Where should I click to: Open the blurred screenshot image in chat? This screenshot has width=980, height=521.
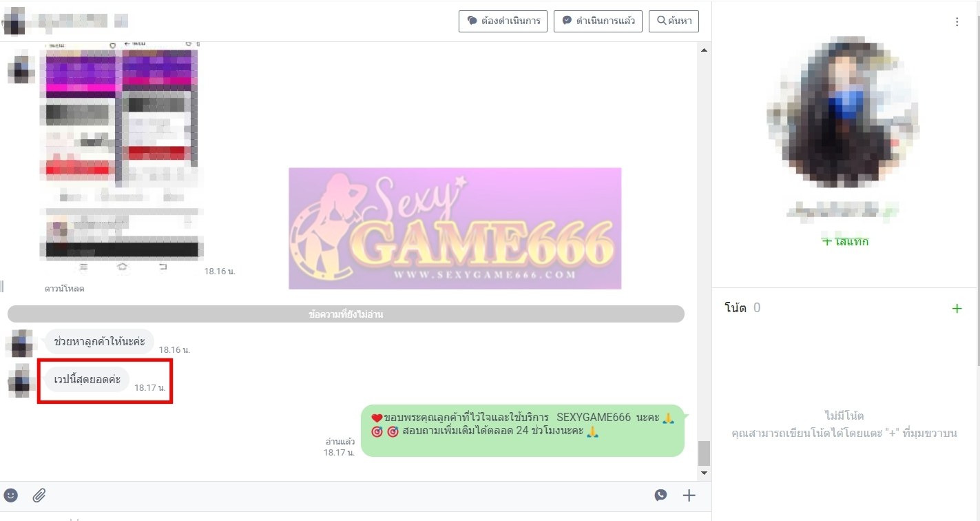[x=121, y=155]
